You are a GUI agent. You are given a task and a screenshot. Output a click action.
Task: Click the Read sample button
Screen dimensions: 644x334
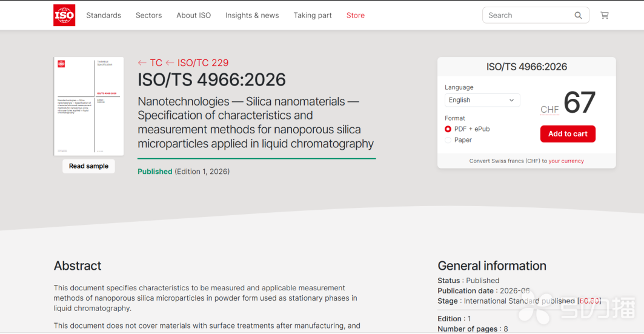88,166
